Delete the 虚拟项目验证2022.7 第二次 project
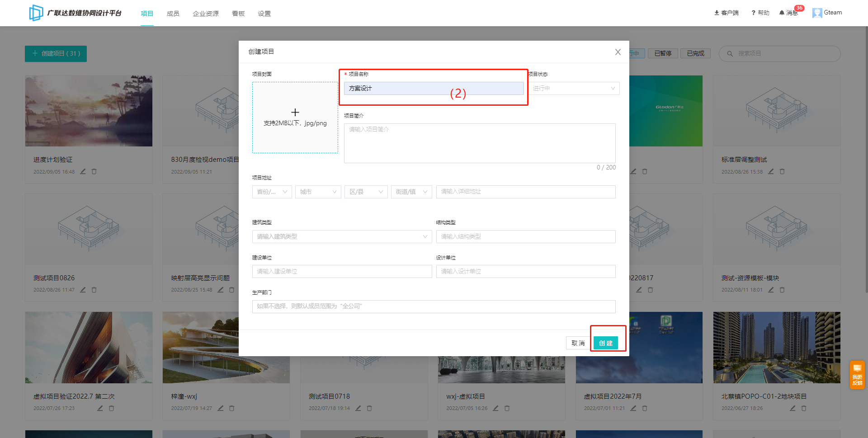 pos(111,408)
